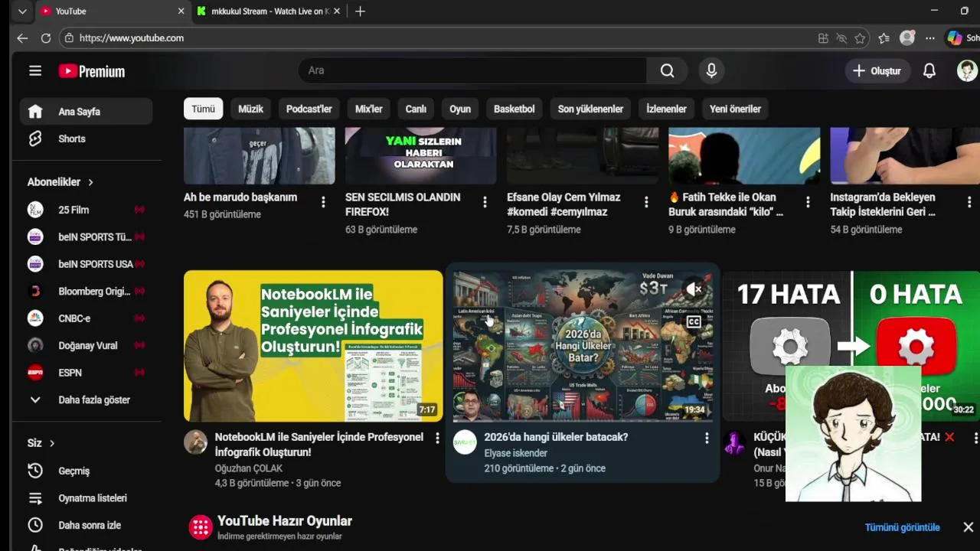Click Tümünü görüntüle for Hazır Oyunlar
Screen dimensions: 980x551
pos(903,527)
